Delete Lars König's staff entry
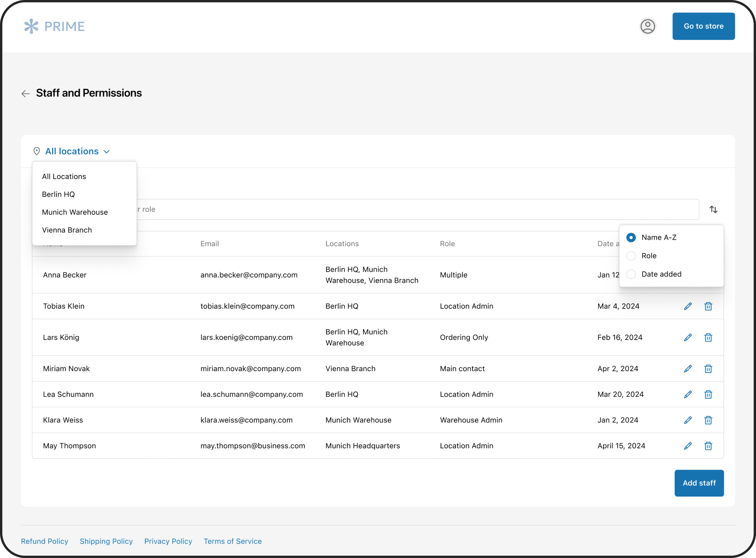Screen dimensions: 756x558 pos(708,337)
